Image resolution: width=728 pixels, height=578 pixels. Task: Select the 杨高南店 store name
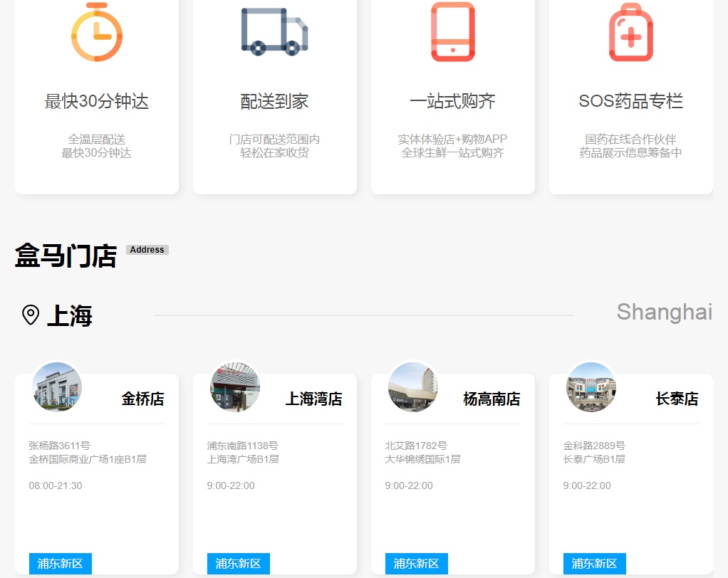pyautogui.click(x=492, y=399)
